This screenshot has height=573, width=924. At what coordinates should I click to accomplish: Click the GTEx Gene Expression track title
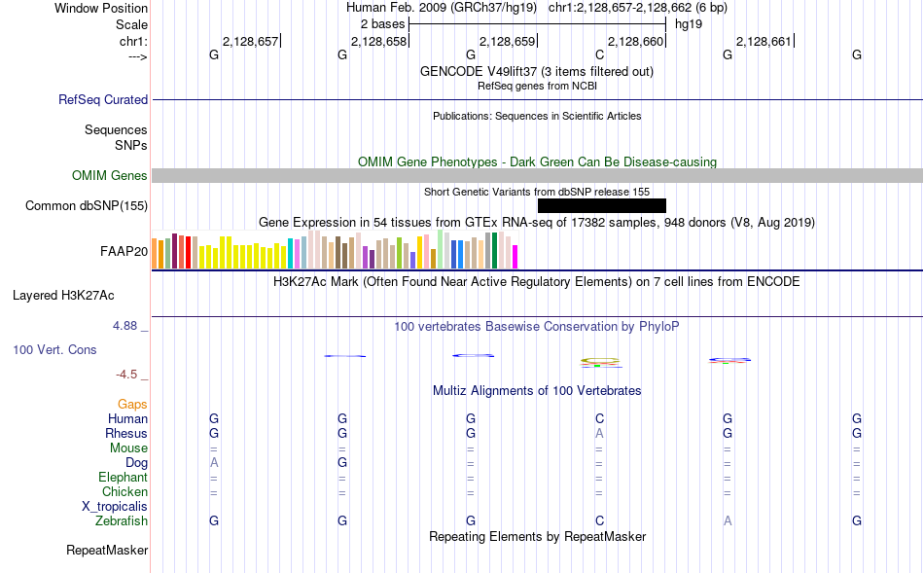(537, 223)
